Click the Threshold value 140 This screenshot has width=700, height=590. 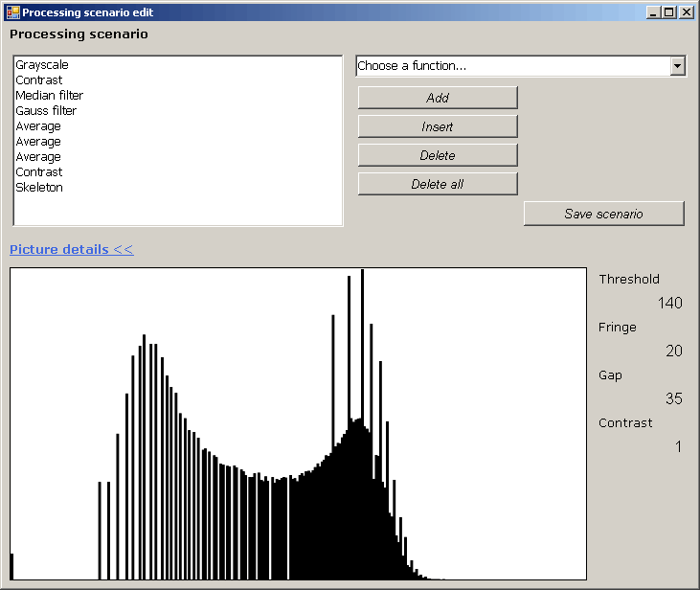tap(669, 304)
